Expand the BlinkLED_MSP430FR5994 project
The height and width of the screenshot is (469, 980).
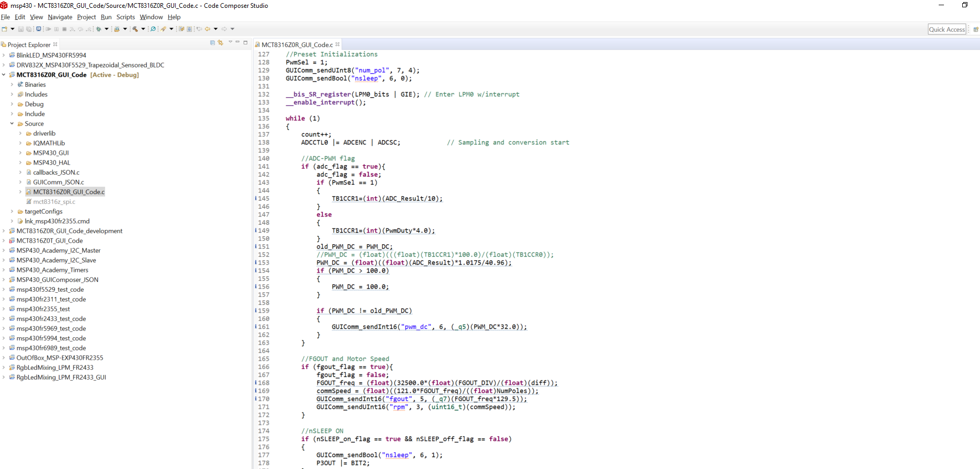pos(4,55)
